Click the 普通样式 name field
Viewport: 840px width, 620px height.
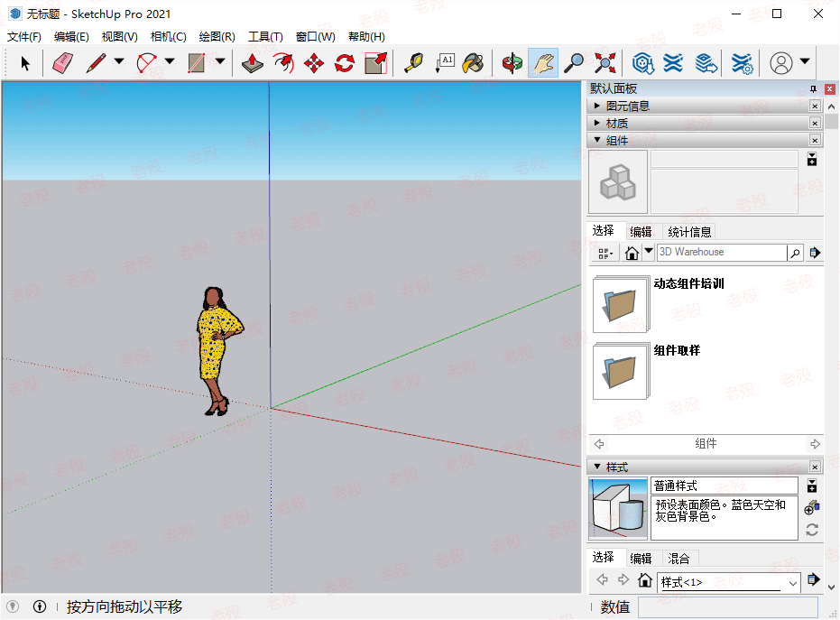pos(725,486)
